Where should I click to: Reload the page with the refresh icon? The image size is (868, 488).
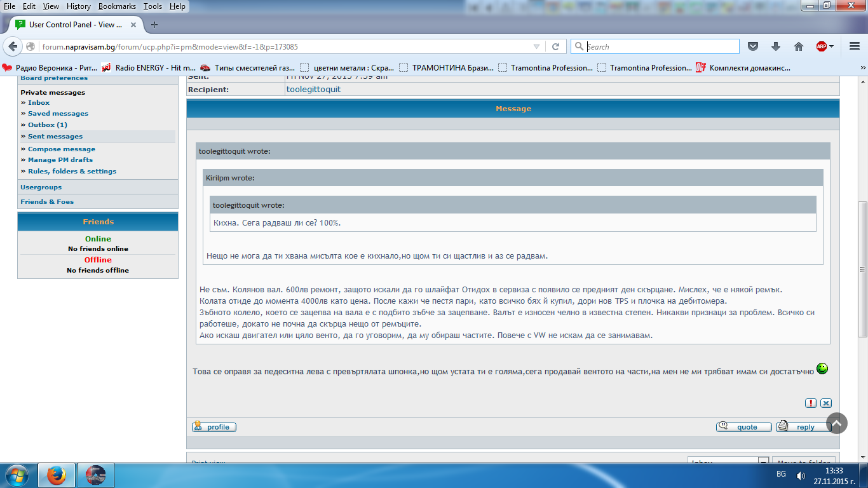555,46
